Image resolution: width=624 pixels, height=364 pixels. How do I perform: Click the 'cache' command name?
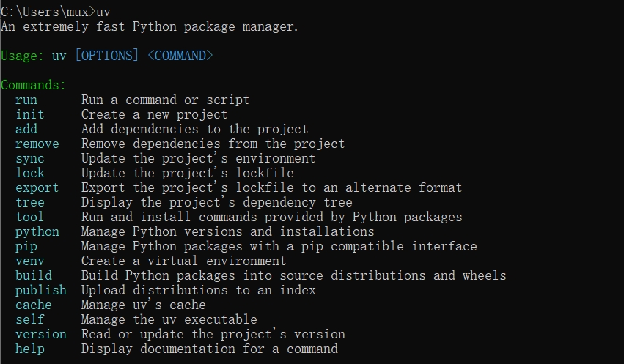[34, 305]
